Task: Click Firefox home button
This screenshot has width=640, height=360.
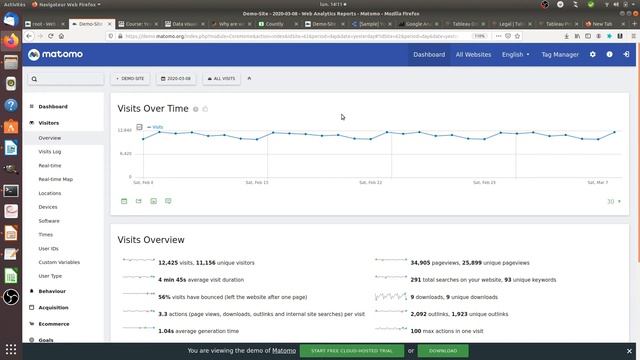Action: 61,36
